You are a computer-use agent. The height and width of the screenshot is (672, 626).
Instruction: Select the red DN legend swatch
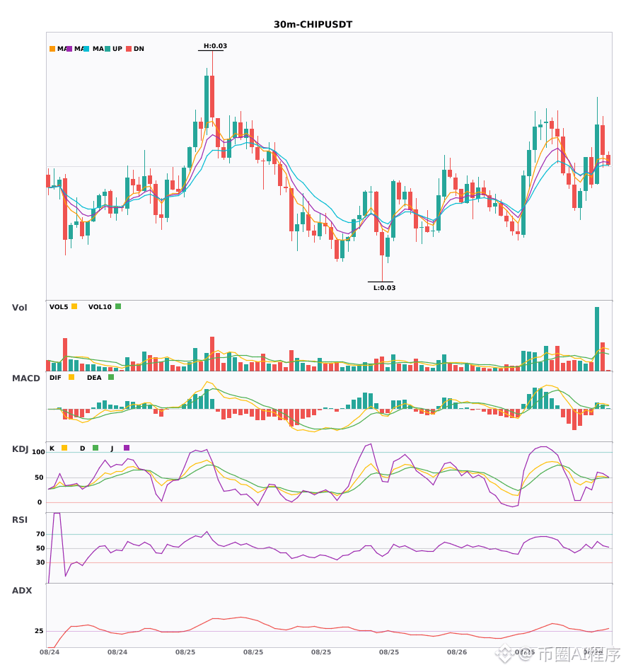(x=129, y=49)
